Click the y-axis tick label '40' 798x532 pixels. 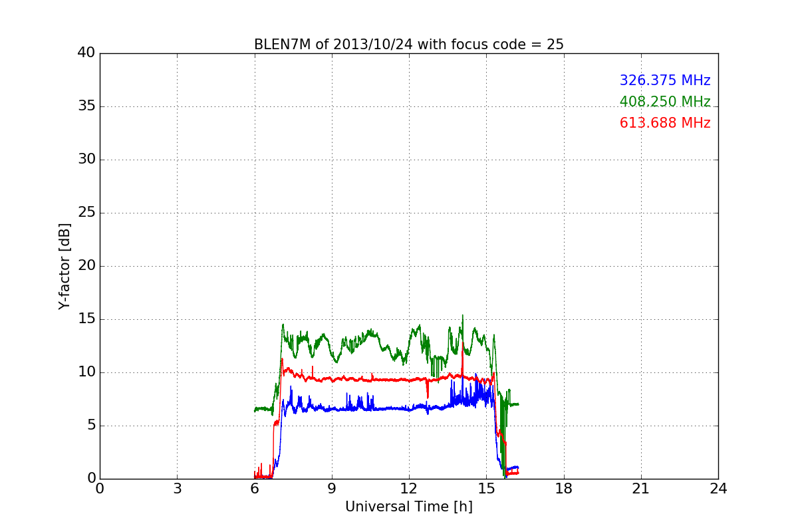(86, 53)
